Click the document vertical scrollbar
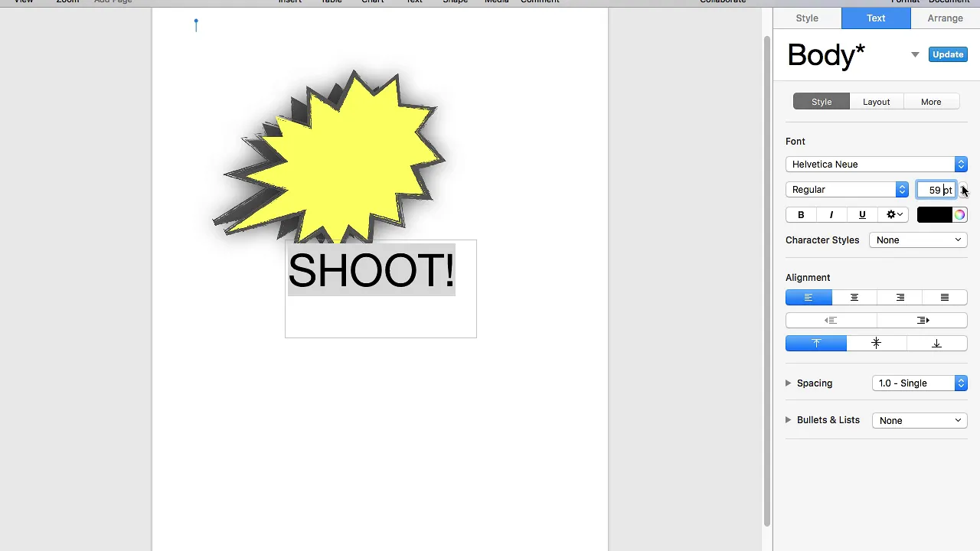 pos(766,280)
